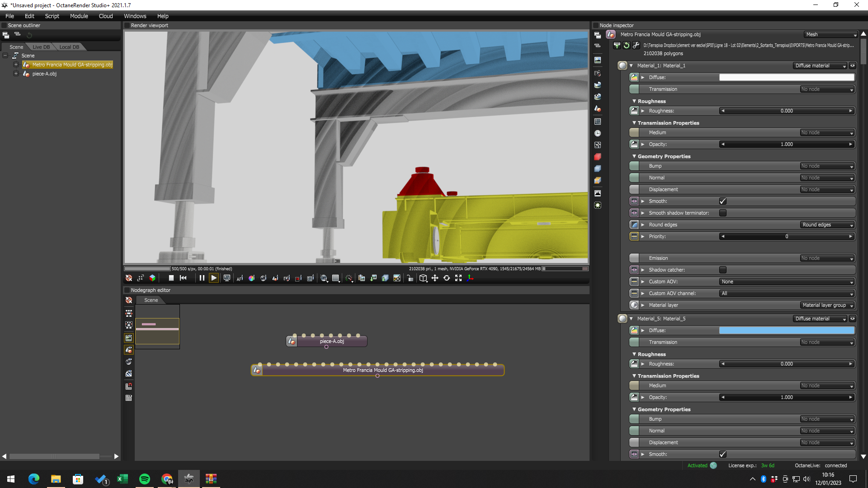Stop the render with the stop button

click(x=171, y=278)
